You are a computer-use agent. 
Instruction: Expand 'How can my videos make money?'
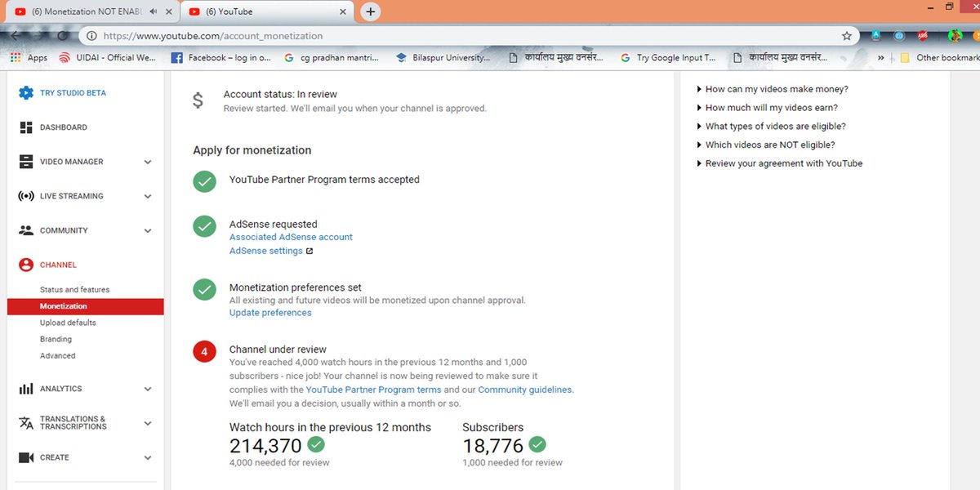[773, 89]
